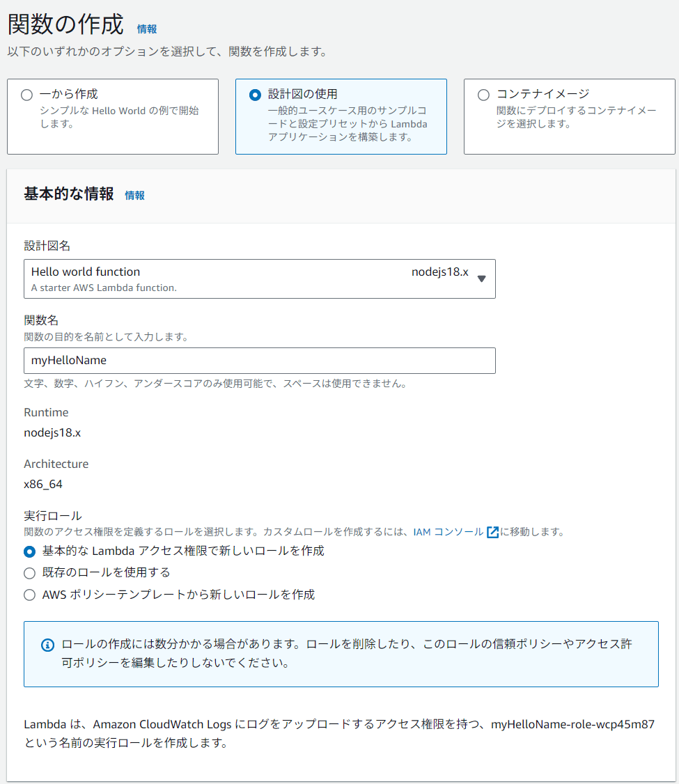Open the 設計図名 blueprint dropdown
The width and height of the screenshot is (679, 784).
pos(260,279)
